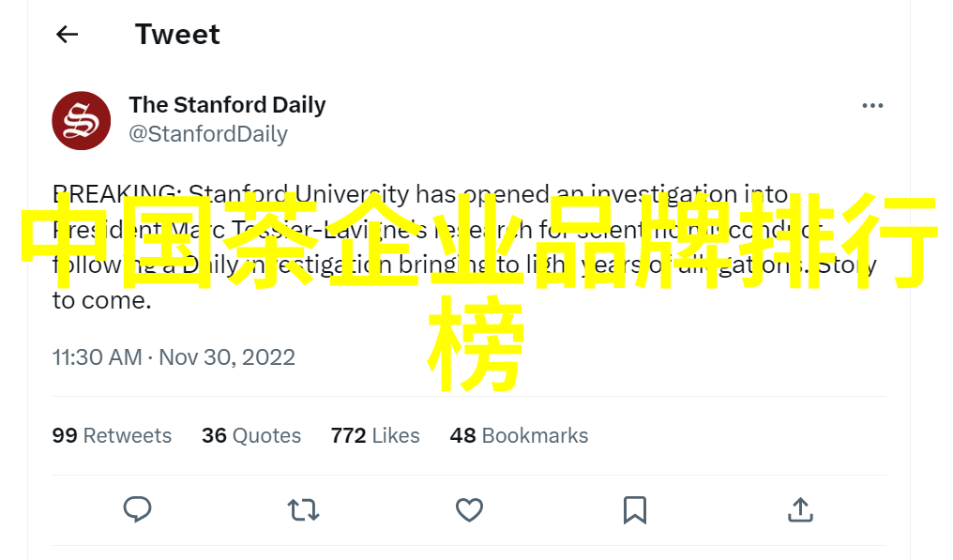Like the tweet with the heart icon
The width and height of the screenshot is (953, 560).
[x=469, y=509]
